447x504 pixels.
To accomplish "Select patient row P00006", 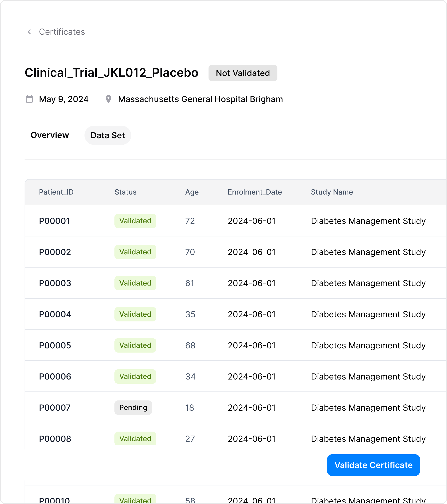I will (55, 377).
